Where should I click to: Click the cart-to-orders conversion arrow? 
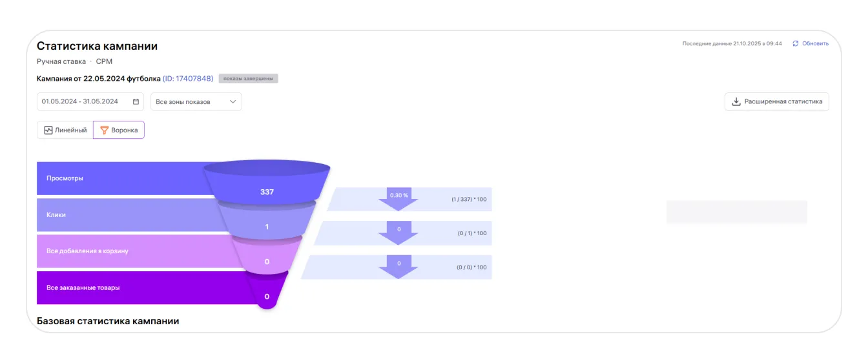(x=398, y=266)
